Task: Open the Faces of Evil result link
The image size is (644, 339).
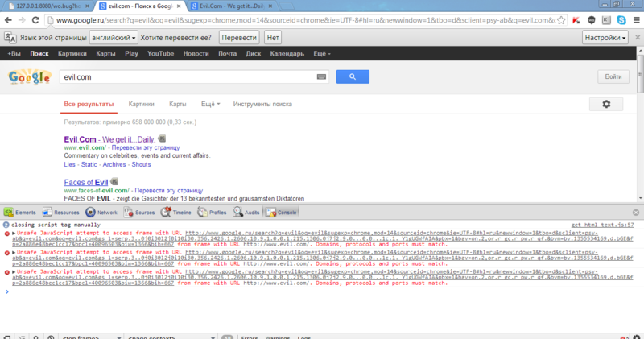Action: click(x=86, y=182)
